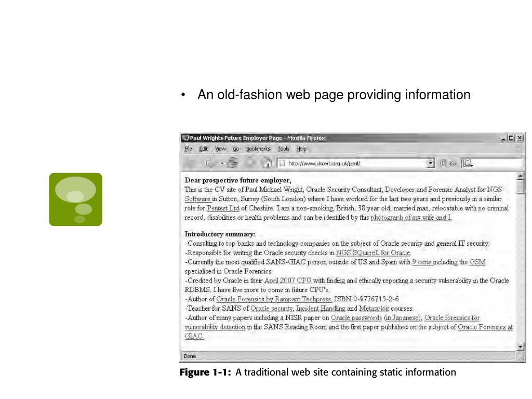Click the green speech bubble icon
532x399 pixels.
click(x=75, y=199)
